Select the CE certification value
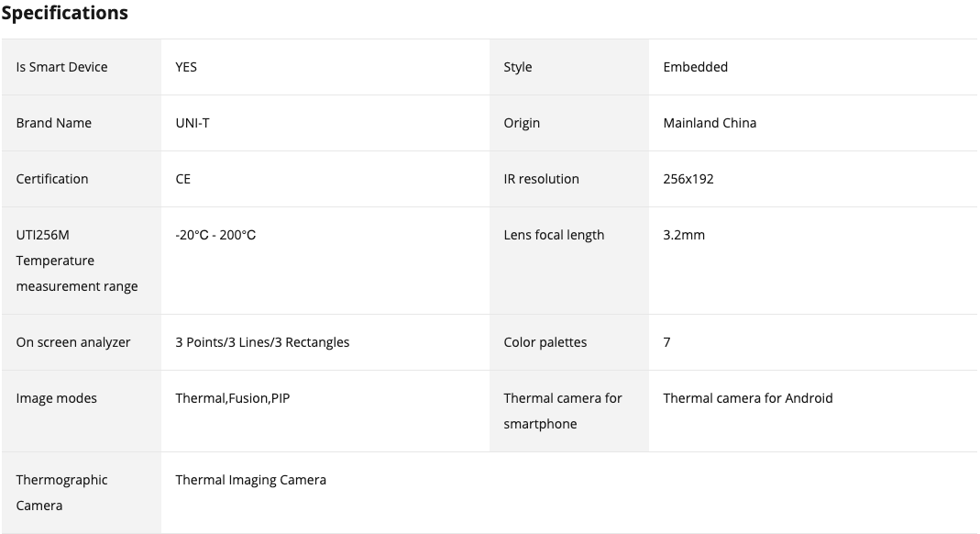980x534 pixels. coord(183,179)
